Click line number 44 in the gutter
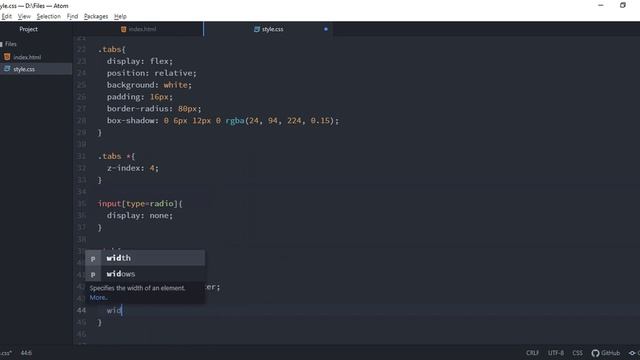640x360 pixels. click(81, 310)
